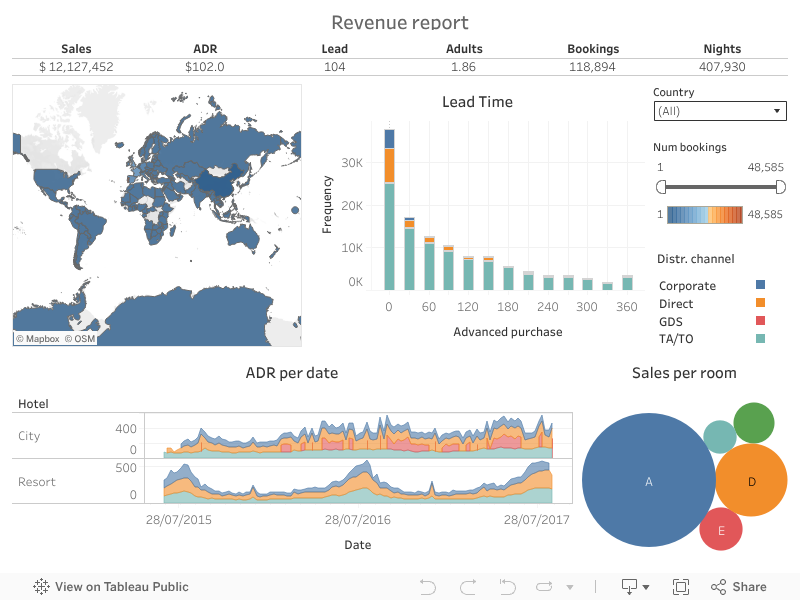Click the Share button label
The height and width of the screenshot is (600, 800).
click(749, 587)
